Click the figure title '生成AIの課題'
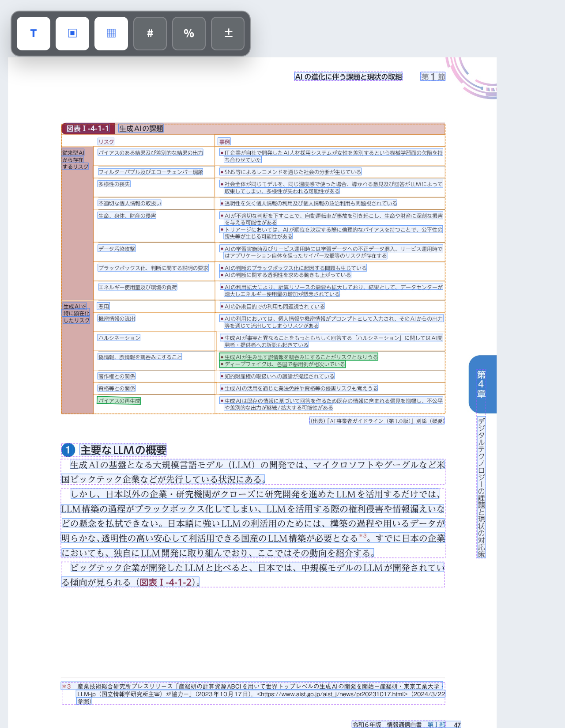Screen dimensions: 565x728 tap(141, 129)
